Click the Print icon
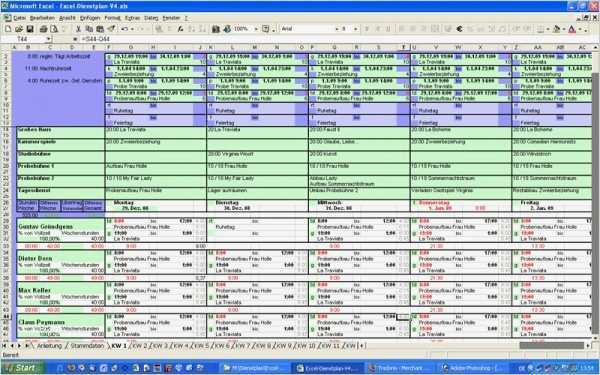Screen dimensions: 600x375 (x=43, y=29)
